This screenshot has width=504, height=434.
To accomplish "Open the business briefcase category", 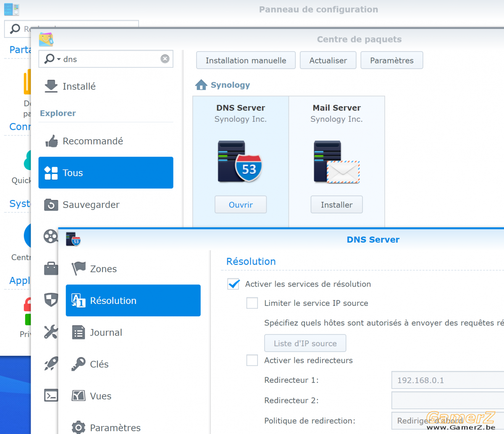I will tap(51, 268).
